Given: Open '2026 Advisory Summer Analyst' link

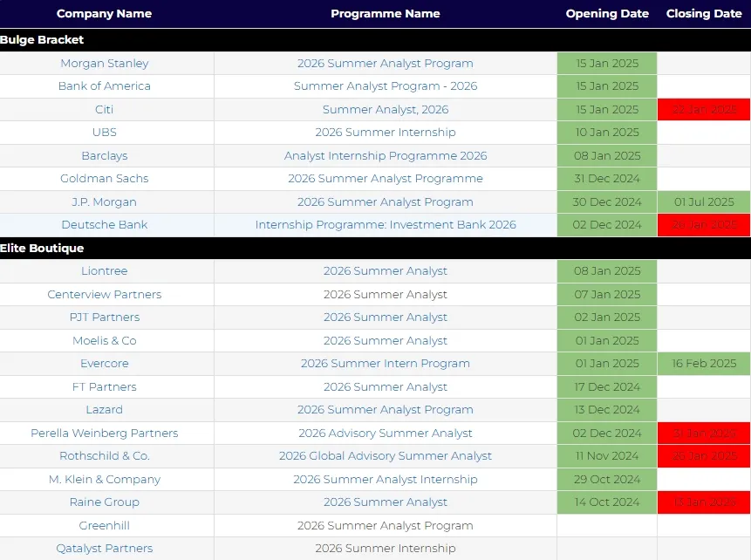Looking at the screenshot, I should [x=385, y=433].
